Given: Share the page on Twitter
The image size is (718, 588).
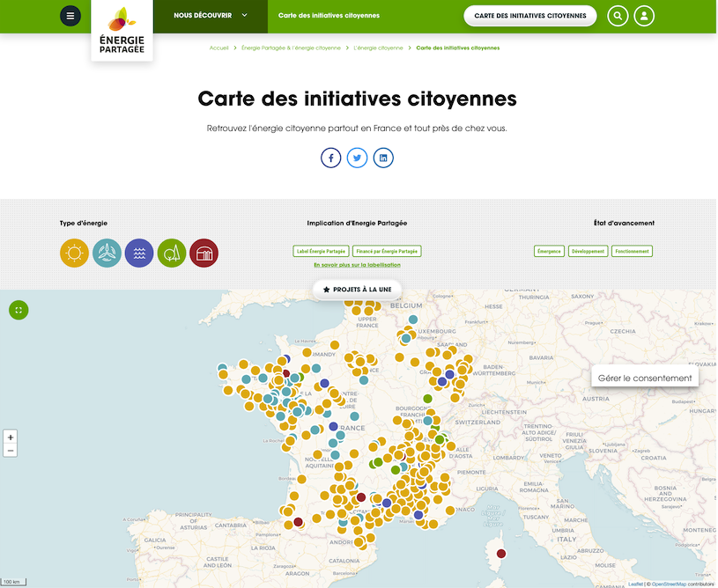Looking at the screenshot, I should (x=357, y=158).
